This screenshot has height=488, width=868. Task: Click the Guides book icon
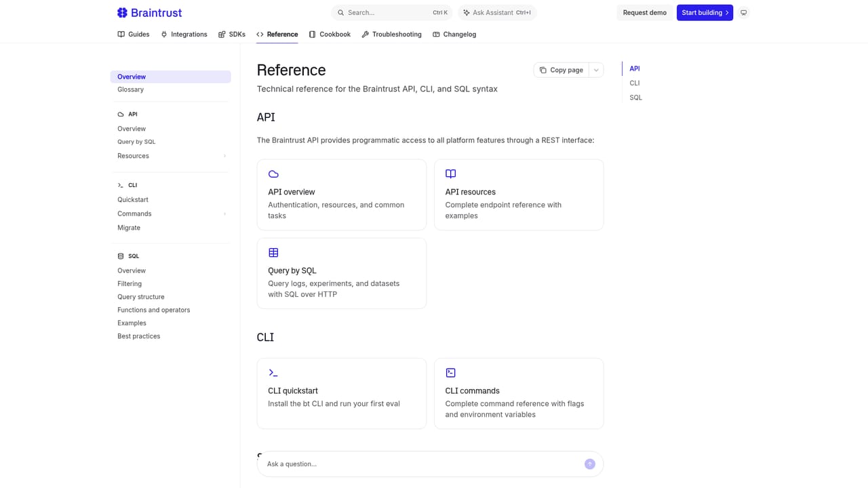(121, 35)
